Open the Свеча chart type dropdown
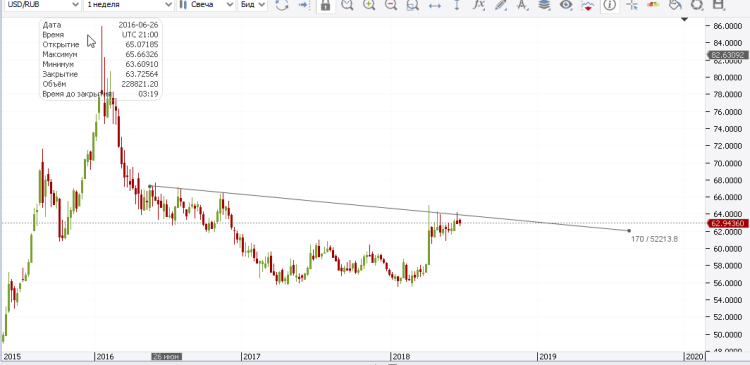Viewport: 750px width, 365px height. pos(206,4)
